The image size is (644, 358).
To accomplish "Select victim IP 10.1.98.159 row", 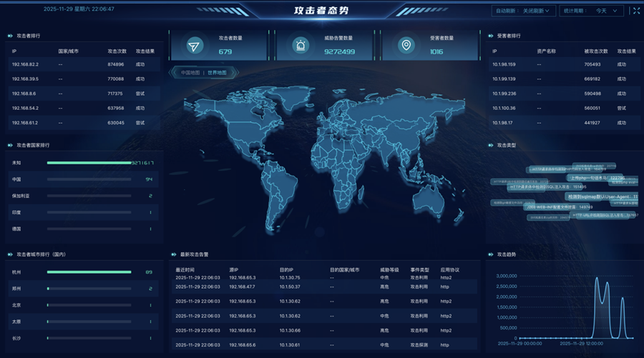I will [x=565, y=64].
